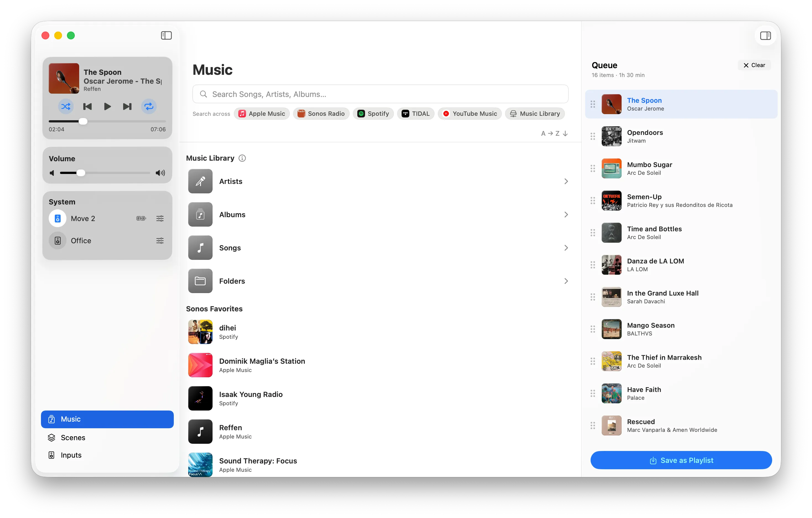Image resolution: width=812 pixels, height=518 pixels.
Task: Skip to previous track
Action: [87, 107]
